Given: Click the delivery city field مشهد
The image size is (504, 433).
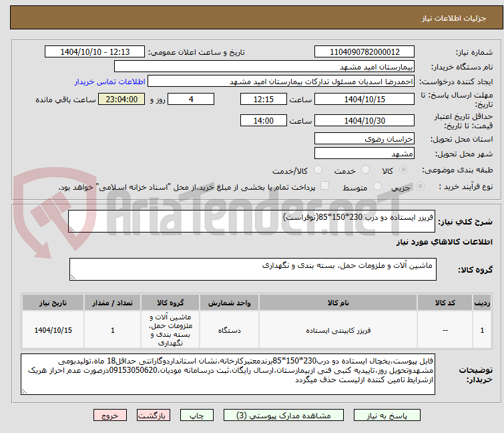Looking at the screenshot, I should coord(364,154).
